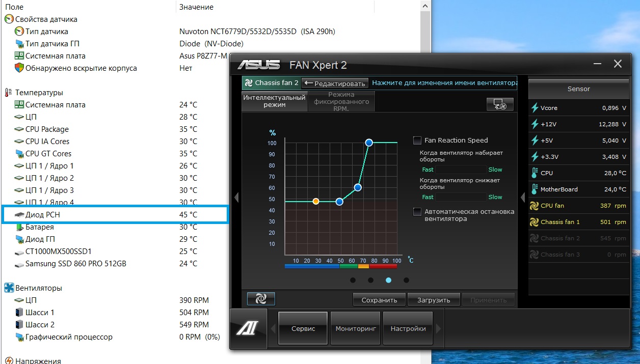Image resolution: width=640 pixels, height=364 pixels.
Task: Open the Настройки menu in AI Suite
Action: tap(408, 329)
